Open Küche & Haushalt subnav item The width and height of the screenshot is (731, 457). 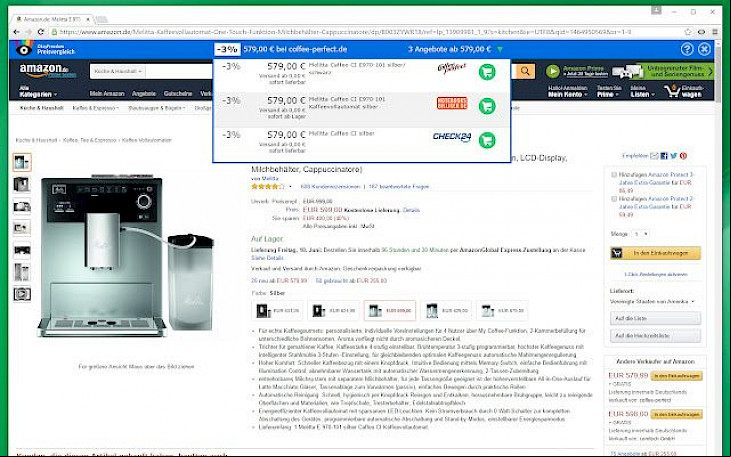click(x=41, y=108)
